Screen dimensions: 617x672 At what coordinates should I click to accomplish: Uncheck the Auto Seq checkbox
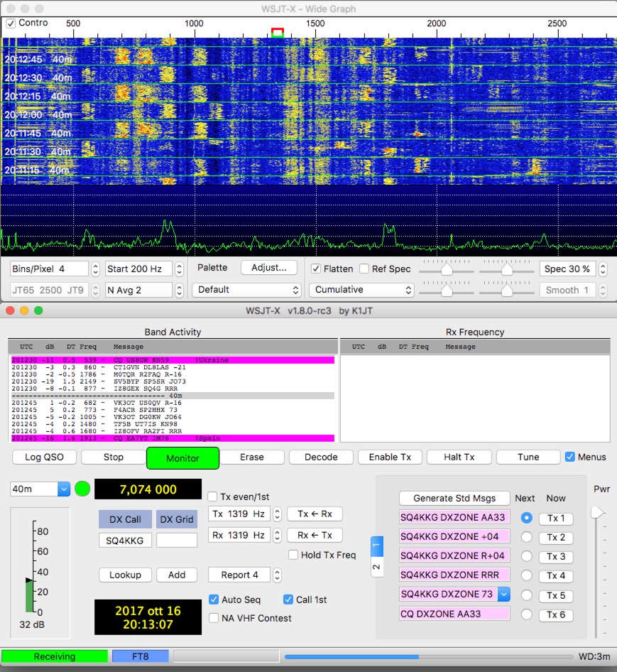214,600
